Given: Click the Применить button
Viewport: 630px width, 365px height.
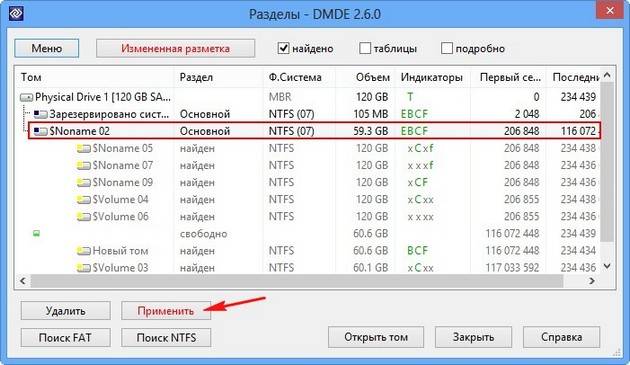Looking at the screenshot, I should 166,311.
